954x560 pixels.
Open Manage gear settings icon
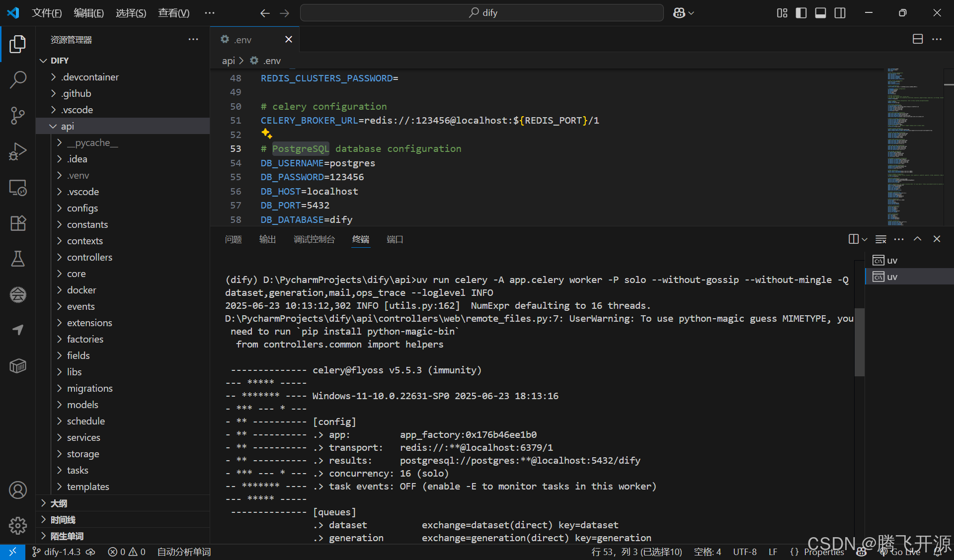18,525
